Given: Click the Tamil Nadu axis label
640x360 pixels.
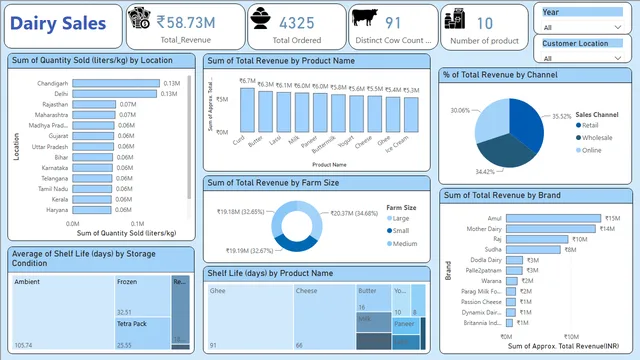Looking at the screenshot, I should tap(53, 189).
